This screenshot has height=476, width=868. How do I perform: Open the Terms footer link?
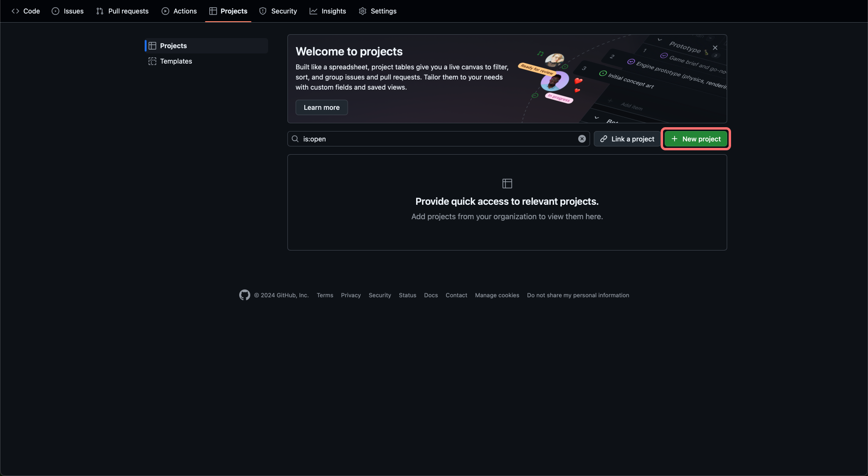325,295
